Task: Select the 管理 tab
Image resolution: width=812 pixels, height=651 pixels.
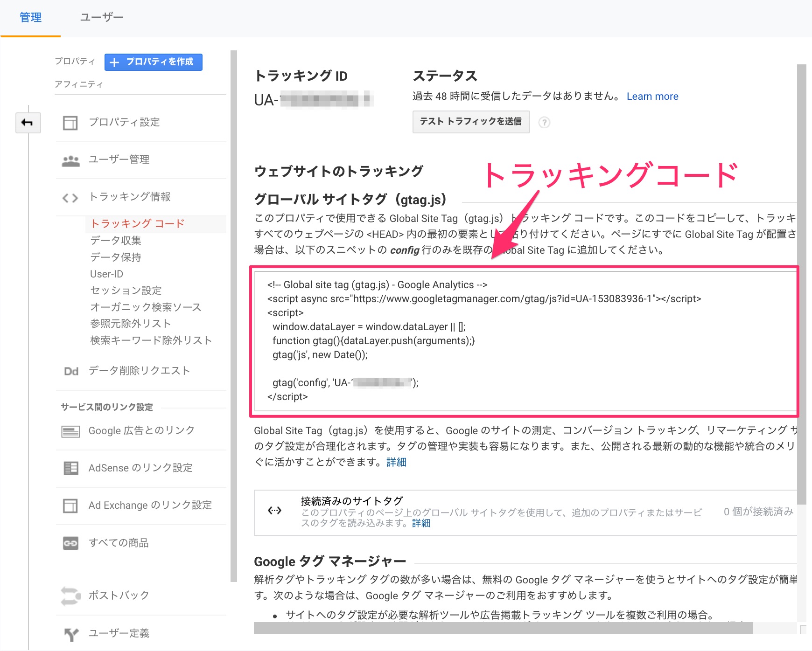Action: tap(31, 18)
